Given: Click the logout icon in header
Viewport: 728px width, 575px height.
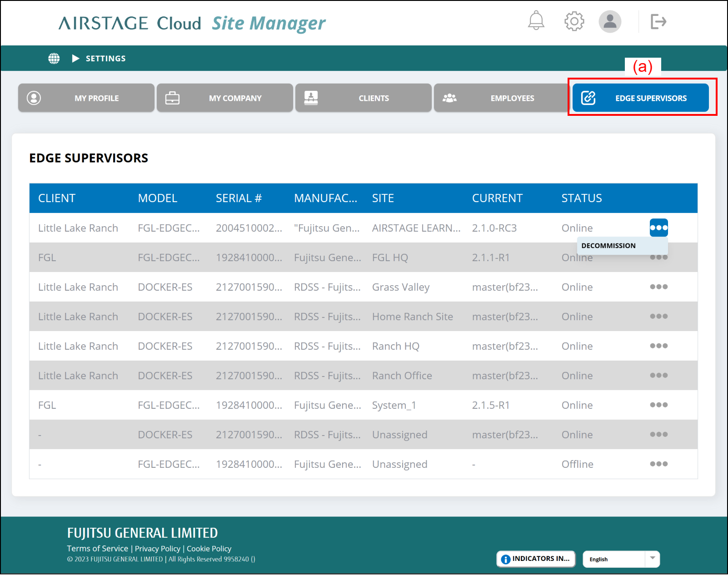Looking at the screenshot, I should (x=658, y=21).
